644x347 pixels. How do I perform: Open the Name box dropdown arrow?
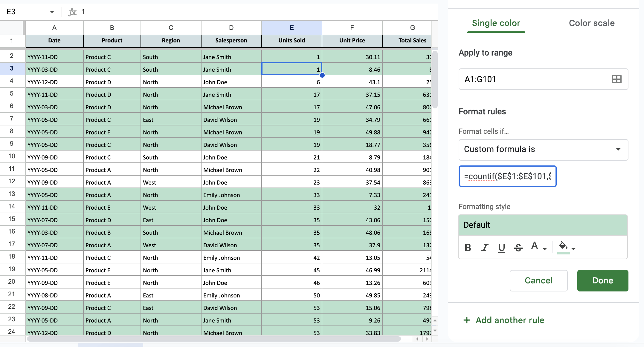[x=52, y=12]
